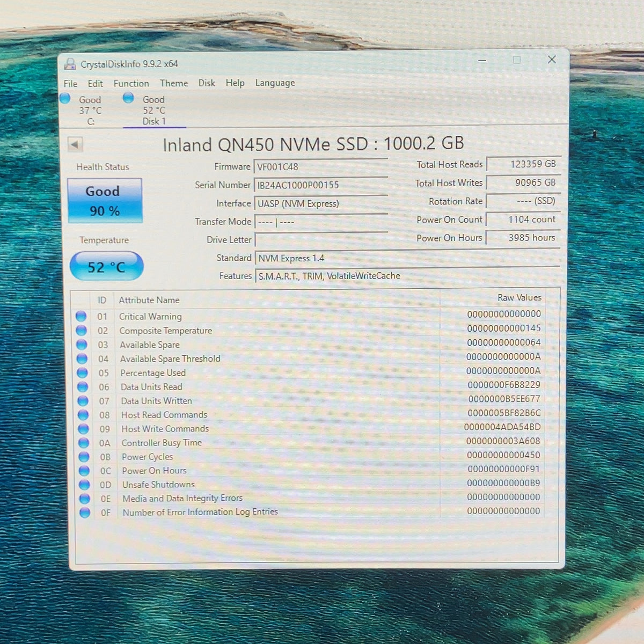Screen dimensions: 644x644
Task: Click the Transfer Mode field
Action: 321,222
